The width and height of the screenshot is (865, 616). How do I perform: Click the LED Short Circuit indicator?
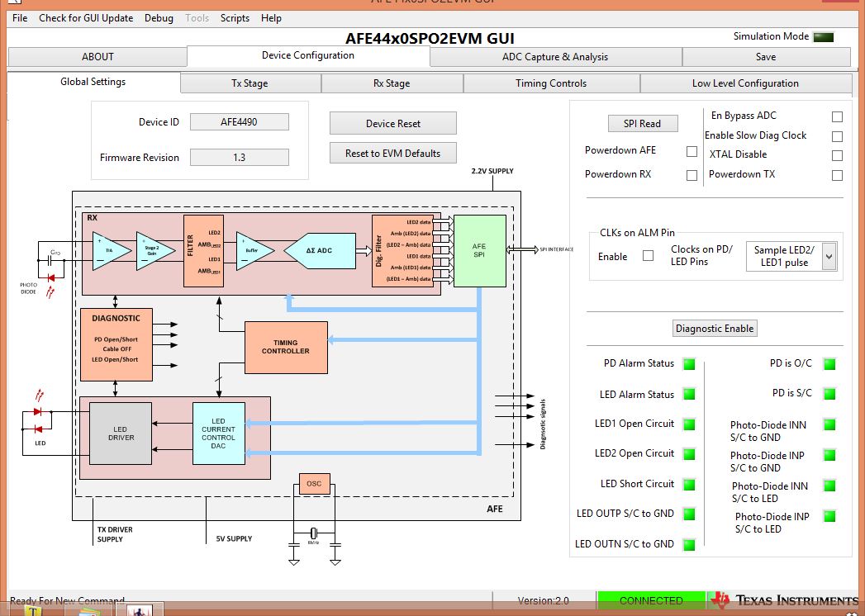click(x=689, y=484)
